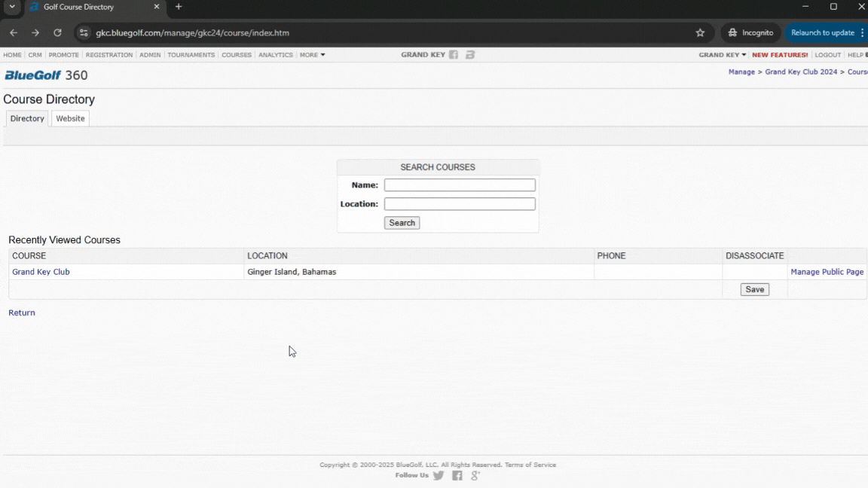Screen dimensions: 868x488
Task: Close the Golf Course Directory tab
Action: tap(157, 7)
